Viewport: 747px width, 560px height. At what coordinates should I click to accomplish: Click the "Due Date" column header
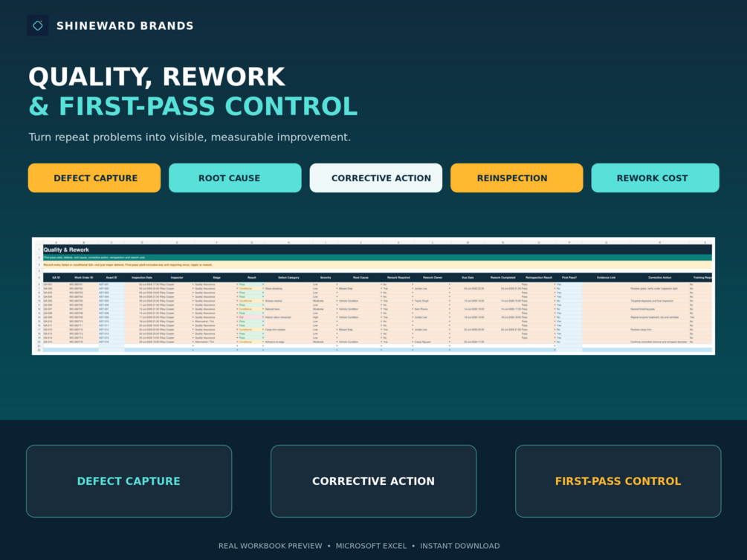click(x=468, y=277)
